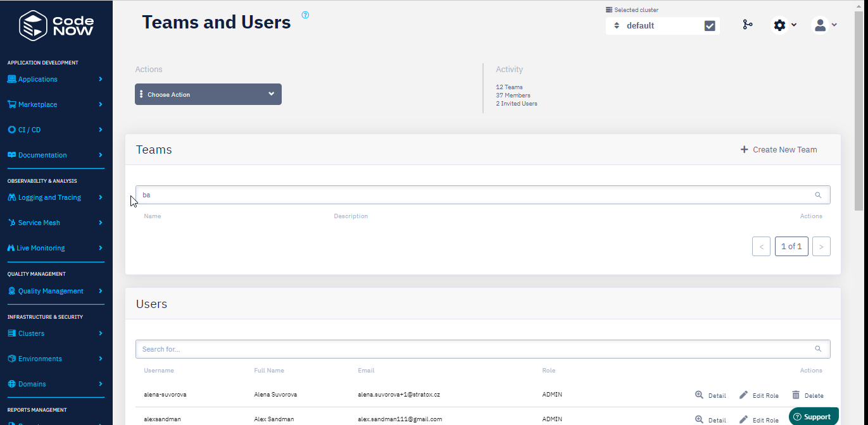Click alena.suvorova+1@stratox.cz email
The image size is (868, 425).
399,395
